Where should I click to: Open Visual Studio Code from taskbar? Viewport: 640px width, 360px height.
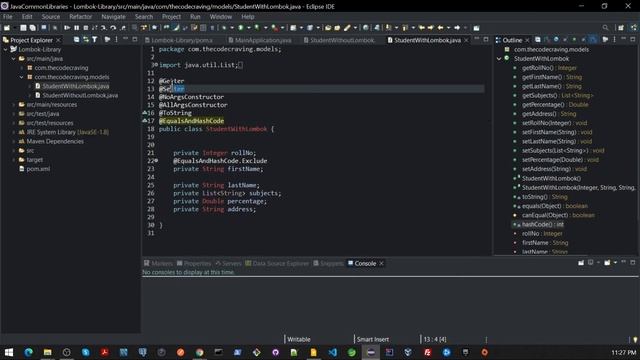point(333,352)
